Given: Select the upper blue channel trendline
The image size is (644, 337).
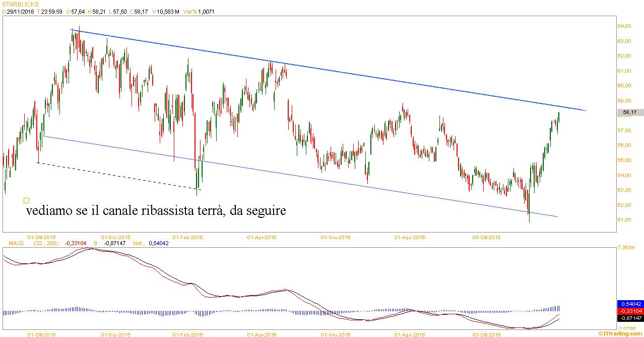Looking at the screenshot, I should pos(328,70).
